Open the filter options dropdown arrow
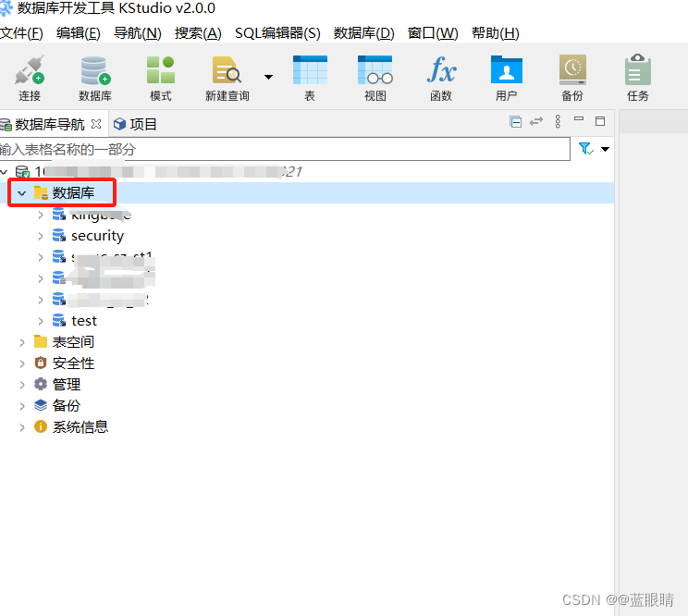The width and height of the screenshot is (688, 616). tap(605, 149)
